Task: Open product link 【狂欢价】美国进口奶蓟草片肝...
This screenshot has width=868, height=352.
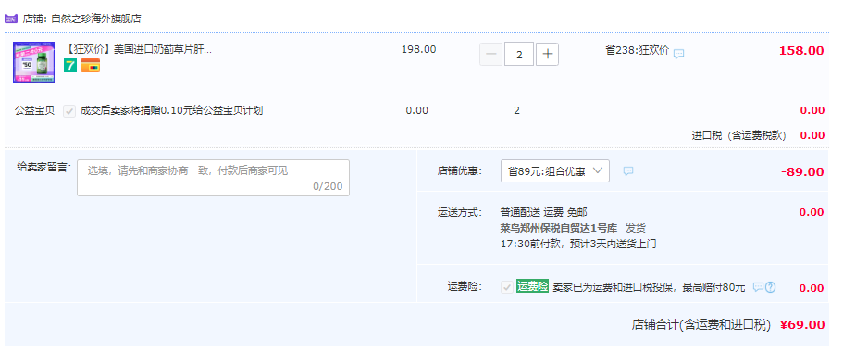Action: [x=138, y=49]
